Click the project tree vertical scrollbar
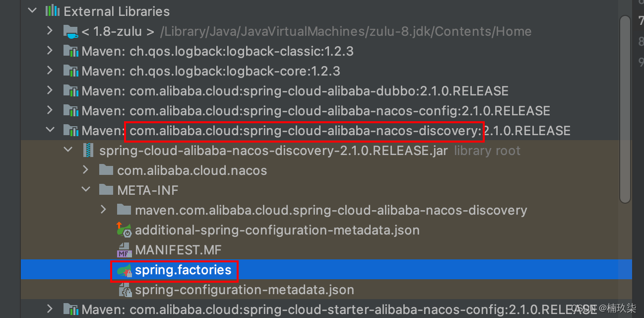This screenshot has width=644, height=318. pyautogui.click(x=625, y=109)
